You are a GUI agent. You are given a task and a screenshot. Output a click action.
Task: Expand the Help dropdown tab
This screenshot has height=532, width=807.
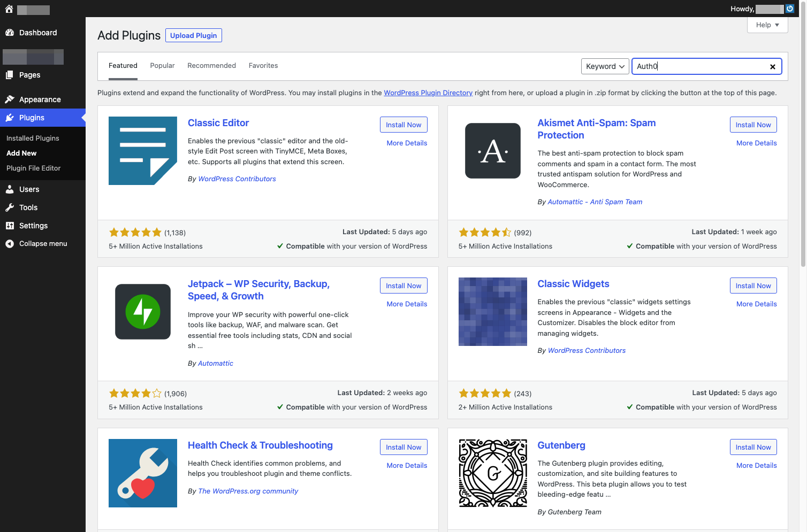point(767,25)
